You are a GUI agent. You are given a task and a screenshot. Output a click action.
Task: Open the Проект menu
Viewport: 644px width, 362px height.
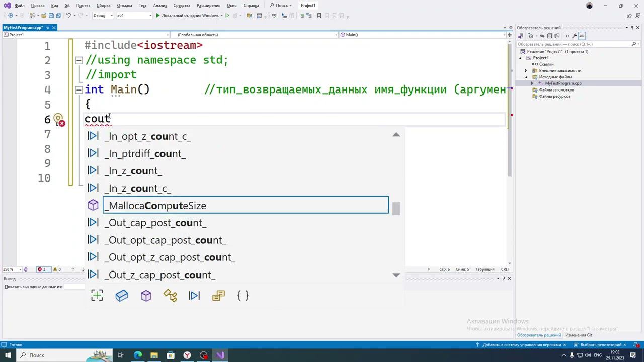83,5
